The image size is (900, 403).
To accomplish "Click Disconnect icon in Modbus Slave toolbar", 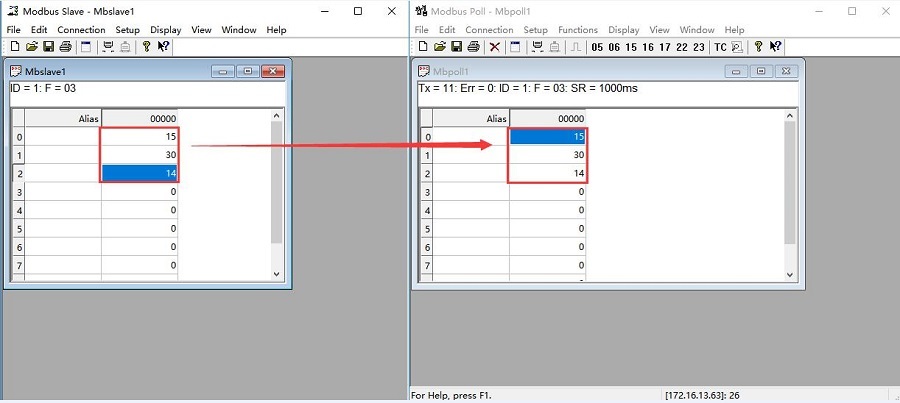I will (x=125, y=46).
